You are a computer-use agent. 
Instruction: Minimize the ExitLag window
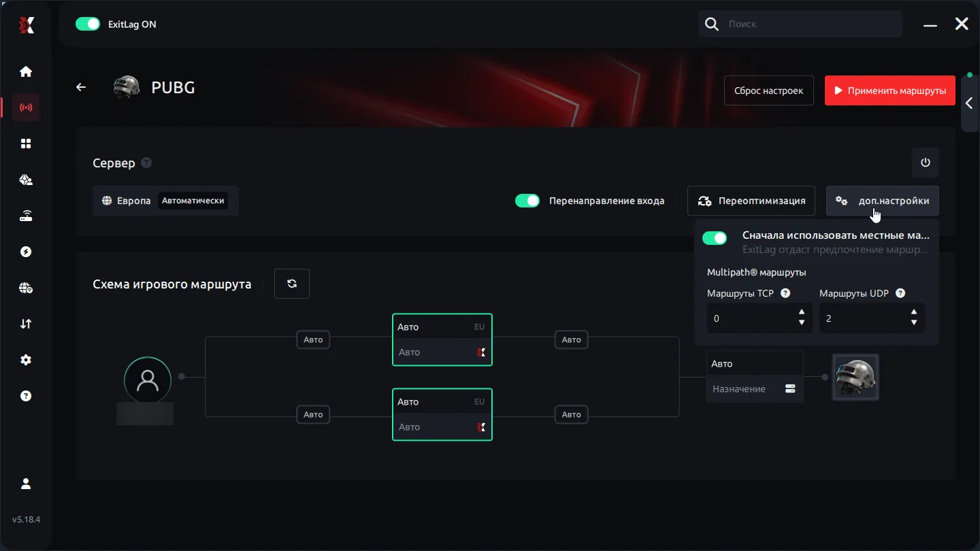pyautogui.click(x=930, y=24)
